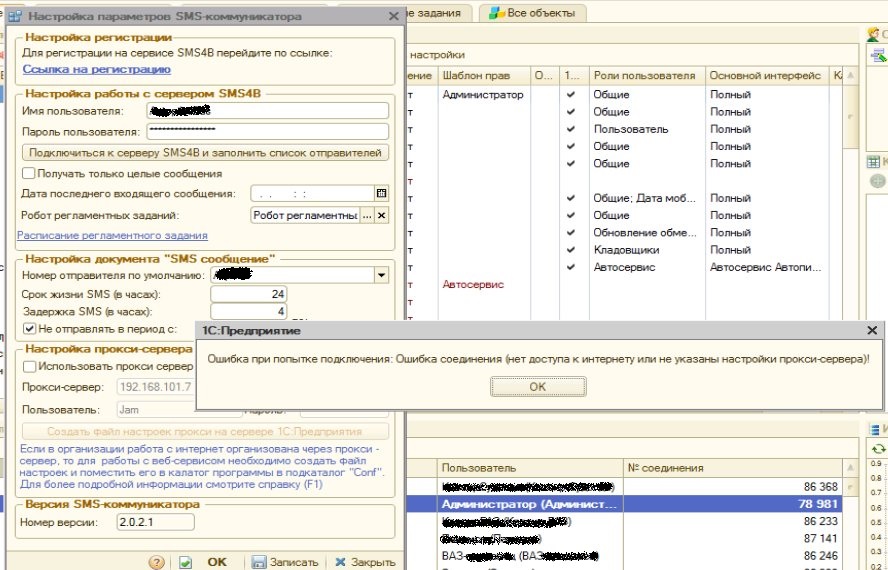The width and height of the screenshot is (888, 570).
Task: Click the Номер версии field 2.0.2.1
Action: pyautogui.click(x=156, y=522)
